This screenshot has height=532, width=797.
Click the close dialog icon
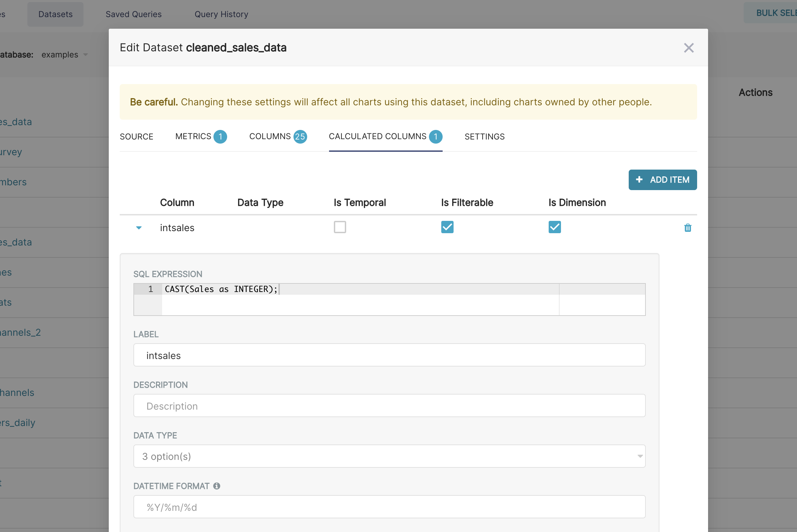click(688, 48)
